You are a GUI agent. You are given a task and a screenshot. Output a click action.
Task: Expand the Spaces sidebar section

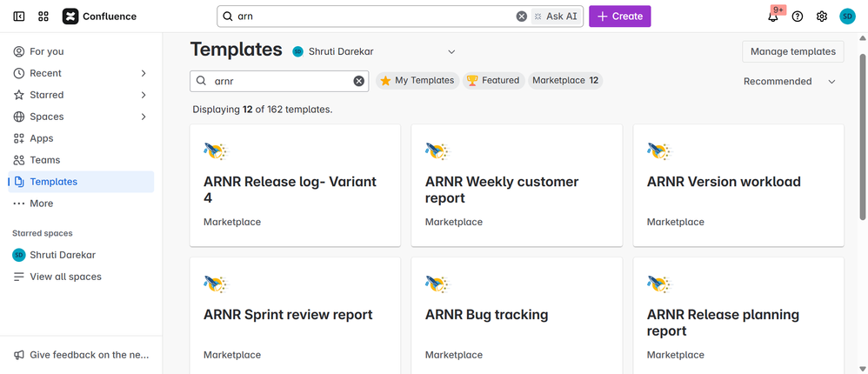click(144, 117)
